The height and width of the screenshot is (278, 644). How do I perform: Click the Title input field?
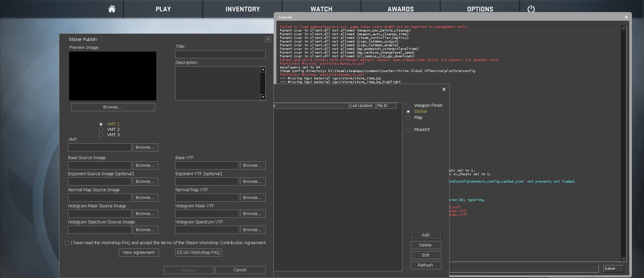(220, 54)
